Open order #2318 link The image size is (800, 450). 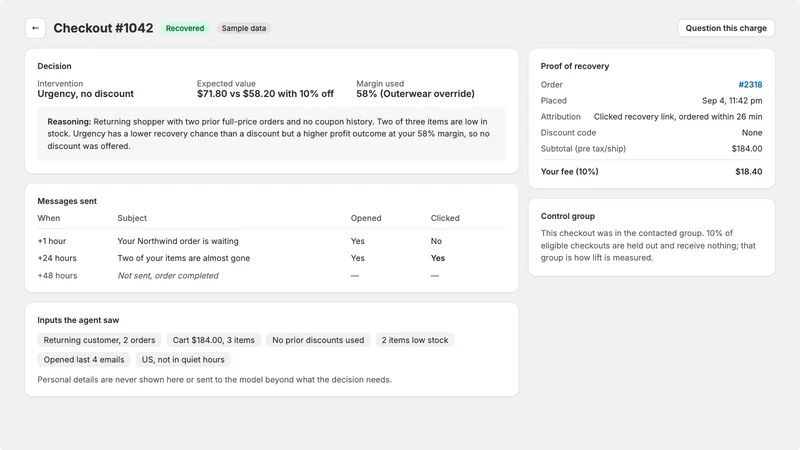pyautogui.click(x=750, y=85)
